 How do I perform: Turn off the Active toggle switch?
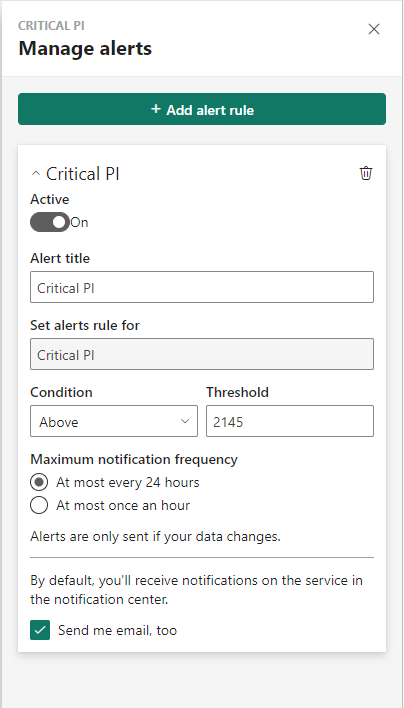(50, 222)
